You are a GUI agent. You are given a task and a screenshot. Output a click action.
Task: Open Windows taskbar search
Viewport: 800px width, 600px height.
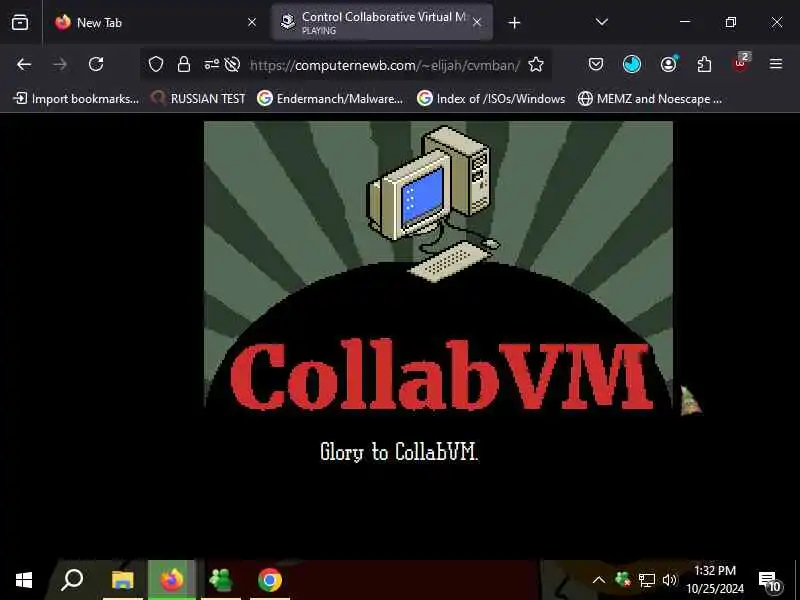[72, 580]
